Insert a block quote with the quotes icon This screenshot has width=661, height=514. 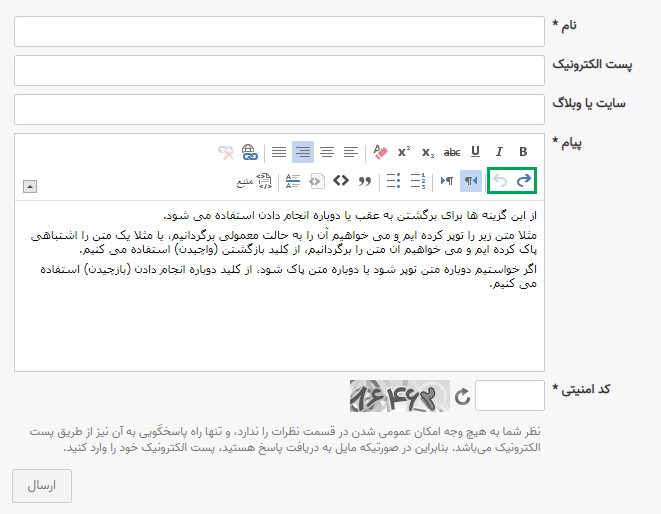pyautogui.click(x=365, y=181)
